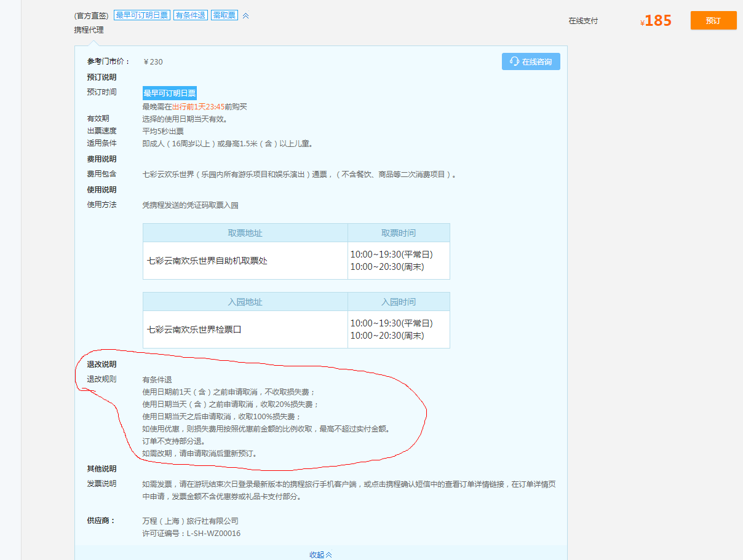
Task: Click 七彩云南欢乐世界检票口 cell
Action: pos(245,329)
